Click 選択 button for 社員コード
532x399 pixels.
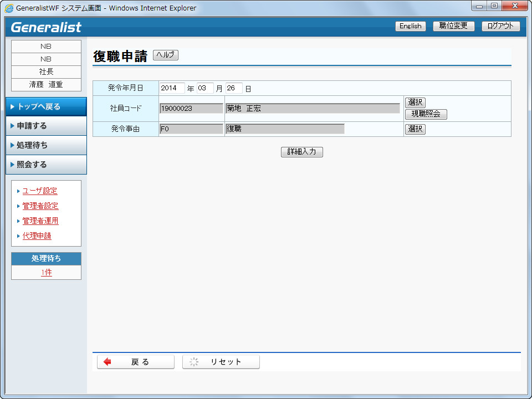click(x=415, y=103)
